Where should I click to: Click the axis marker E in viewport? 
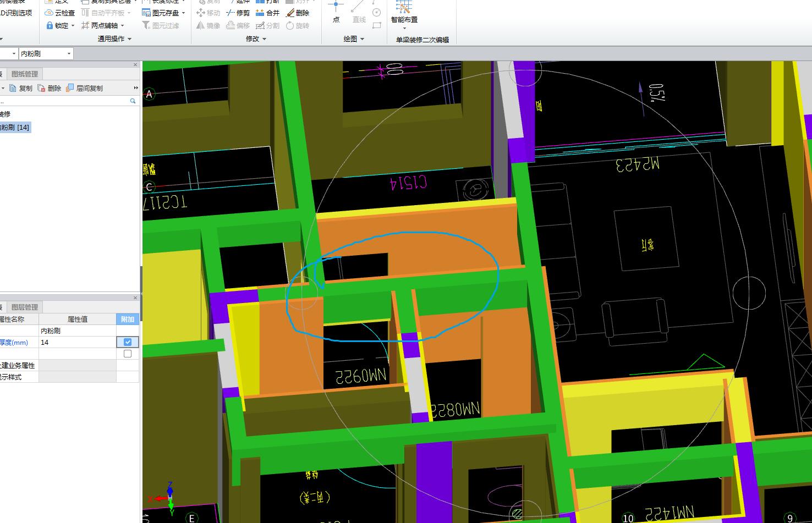(191, 518)
